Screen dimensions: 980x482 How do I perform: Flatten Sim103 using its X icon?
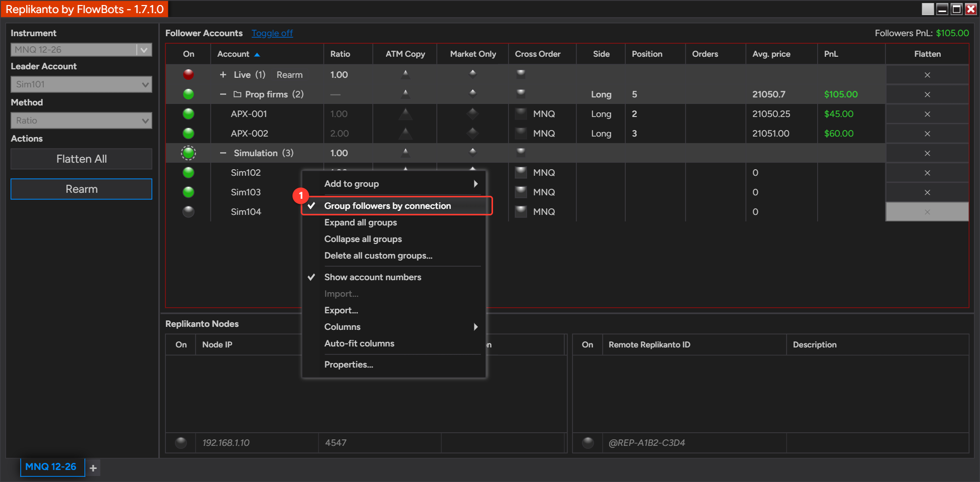point(927,192)
